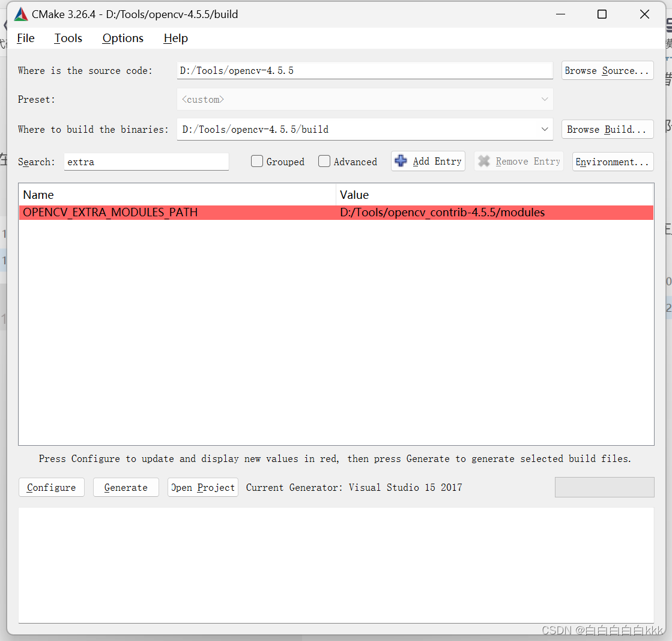Click the blue plus icon on Add Entry
672x641 pixels.
pyautogui.click(x=401, y=161)
